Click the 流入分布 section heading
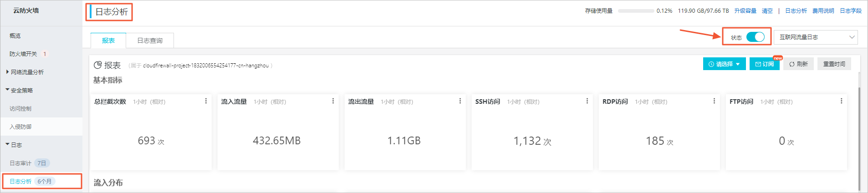The image size is (868, 193). [108, 183]
